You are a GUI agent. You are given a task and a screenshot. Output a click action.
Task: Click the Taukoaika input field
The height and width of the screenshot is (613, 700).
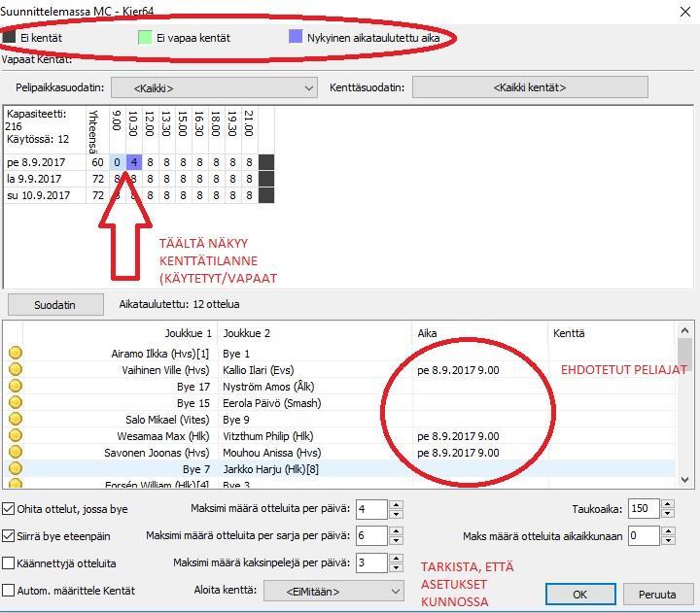[x=644, y=509]
